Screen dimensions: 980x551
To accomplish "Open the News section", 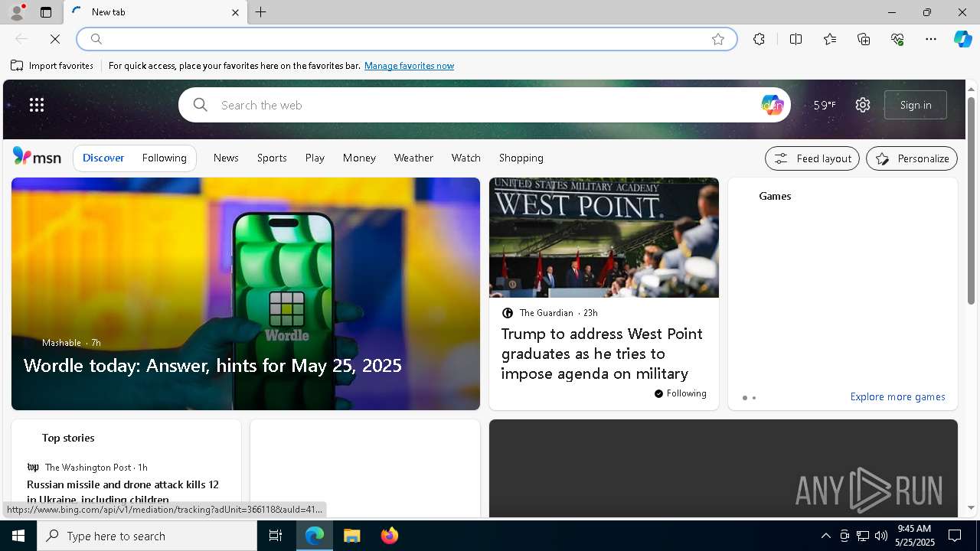I will click(226, 158).
